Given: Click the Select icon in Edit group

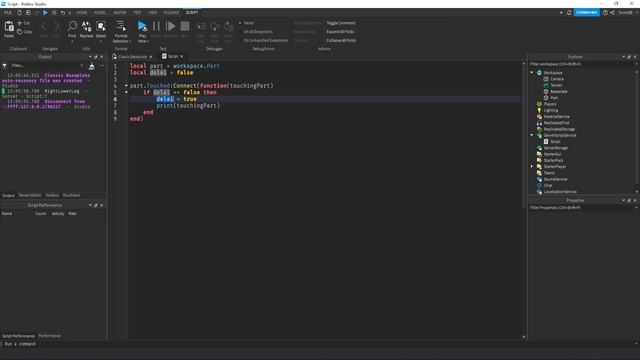Looking at the screenshot, I should 101,27.
